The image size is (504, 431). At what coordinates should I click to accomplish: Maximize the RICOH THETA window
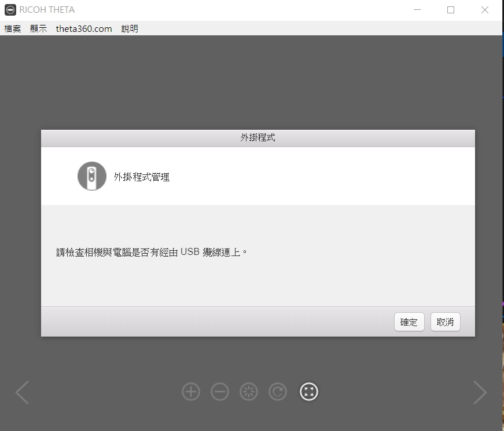[451, 10]
